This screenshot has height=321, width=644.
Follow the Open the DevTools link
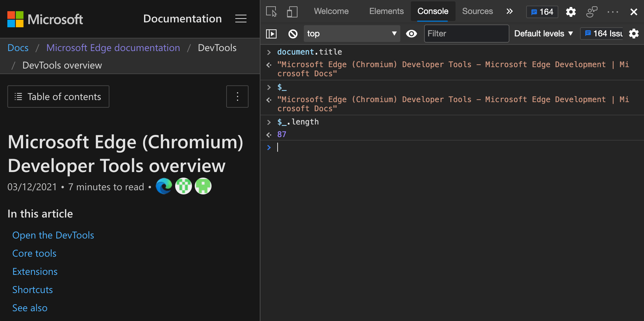(x=53, y=235)
